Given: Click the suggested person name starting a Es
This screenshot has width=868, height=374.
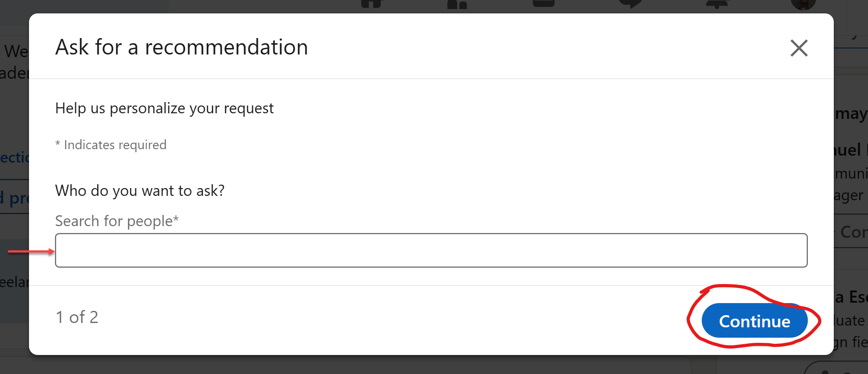Looking at the screenshot, I should [x=851, y=297].
